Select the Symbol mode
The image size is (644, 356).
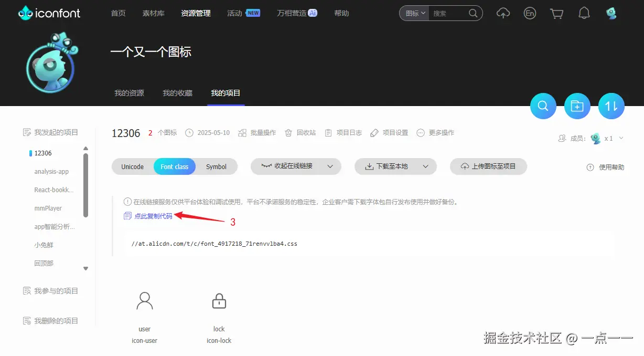pyautogui.click(x=216, y=166)
